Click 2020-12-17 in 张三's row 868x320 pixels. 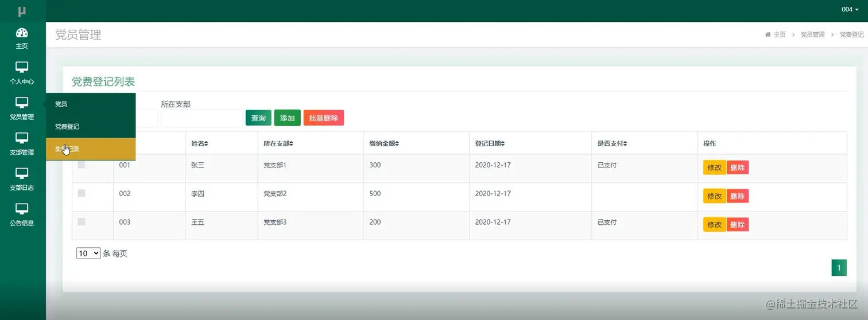point(493,165)
